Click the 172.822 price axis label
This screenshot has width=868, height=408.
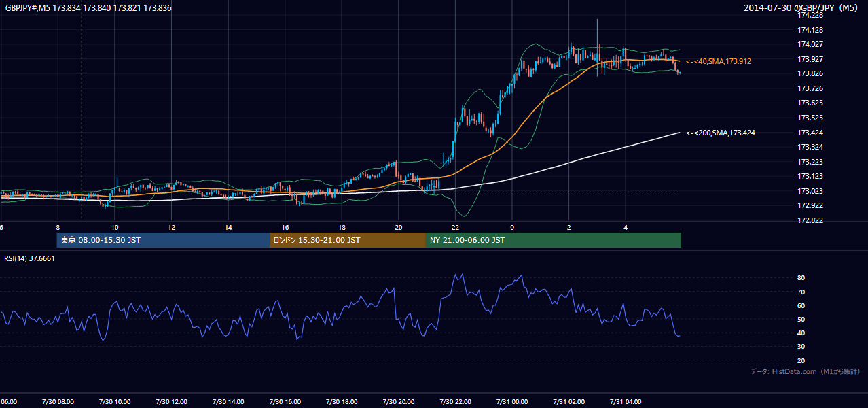click(x=810, y=220)
